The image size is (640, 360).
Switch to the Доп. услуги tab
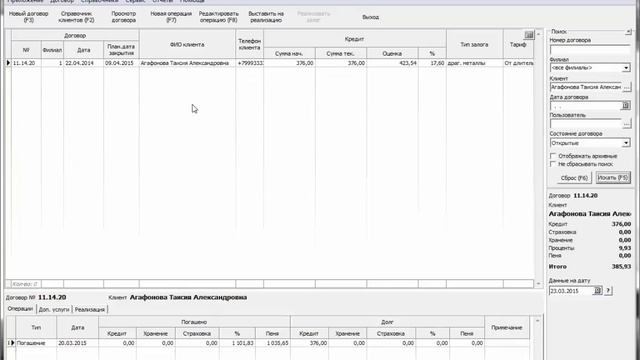point(54,309)
